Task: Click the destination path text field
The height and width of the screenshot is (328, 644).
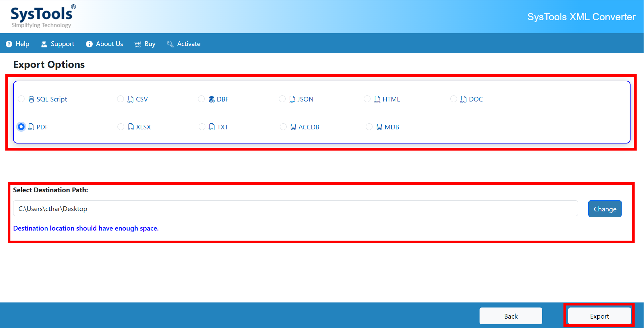Action: [x=295, y=209]
